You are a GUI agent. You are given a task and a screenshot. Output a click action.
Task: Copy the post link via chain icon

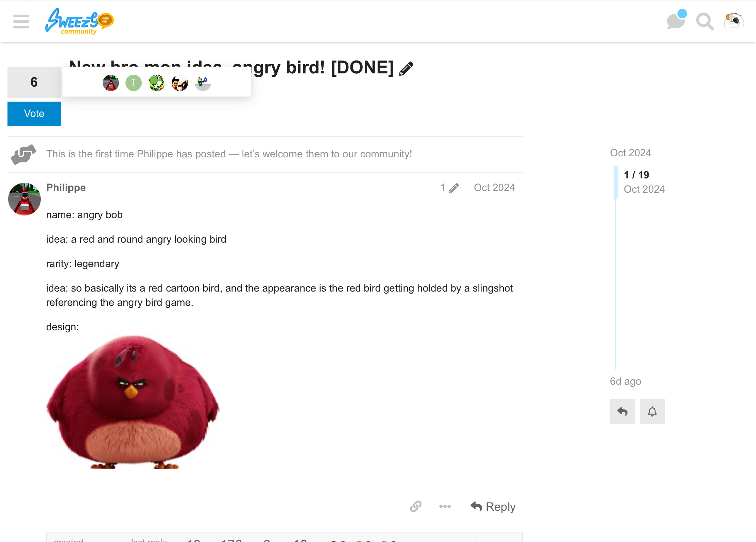pyautogui.click(x=416, y=506)
